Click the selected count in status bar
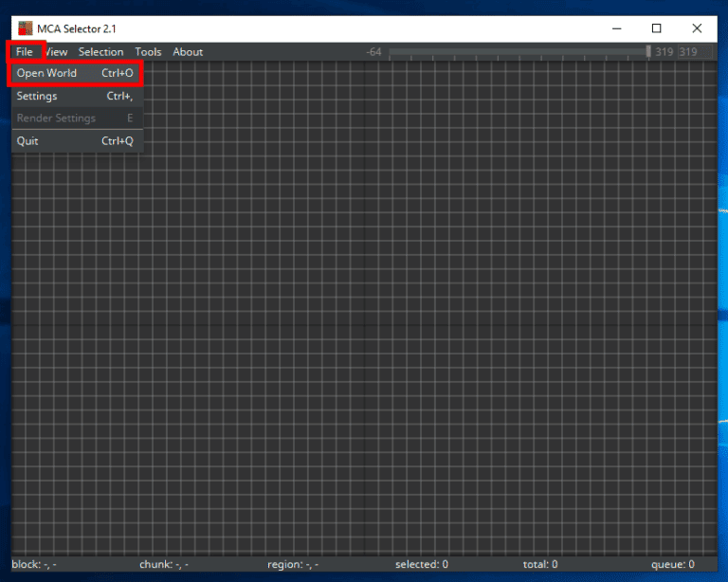The width and height of the screenshot is (728, 582). (422, 565)
